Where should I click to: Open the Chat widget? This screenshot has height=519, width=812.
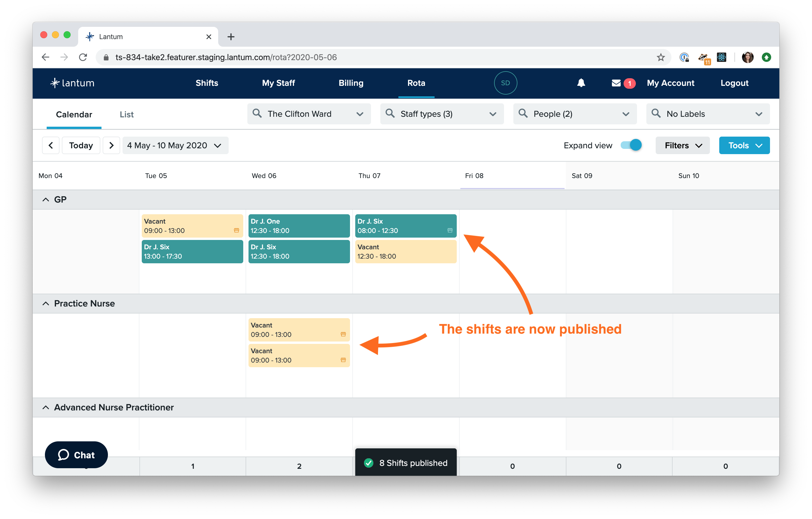[76, 454]
